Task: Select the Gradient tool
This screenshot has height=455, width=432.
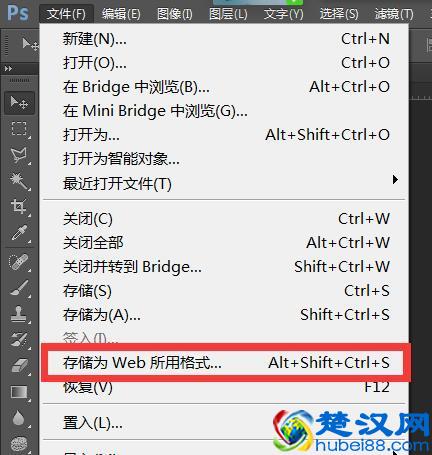Action: 19,392
